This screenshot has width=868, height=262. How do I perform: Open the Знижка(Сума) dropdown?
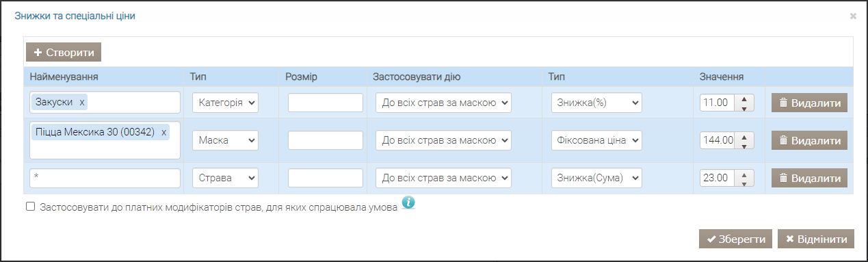click(596, 178)
